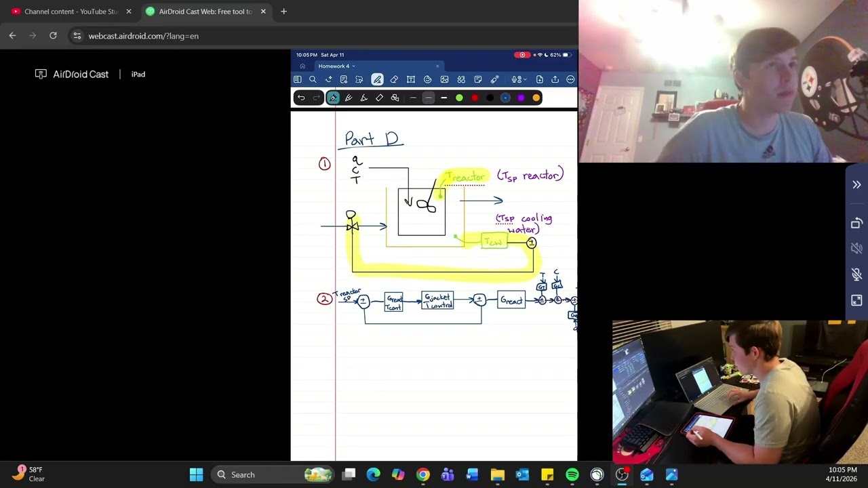Open the search magnifier in notes toolbar
Image resolution: width=868 pixels, height=488 pixels.
pos(313,79)
